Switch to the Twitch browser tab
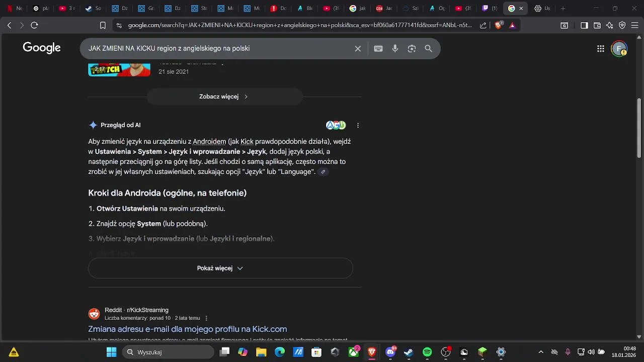The height and width of the screenshot is (362, 644). (490, 9)
